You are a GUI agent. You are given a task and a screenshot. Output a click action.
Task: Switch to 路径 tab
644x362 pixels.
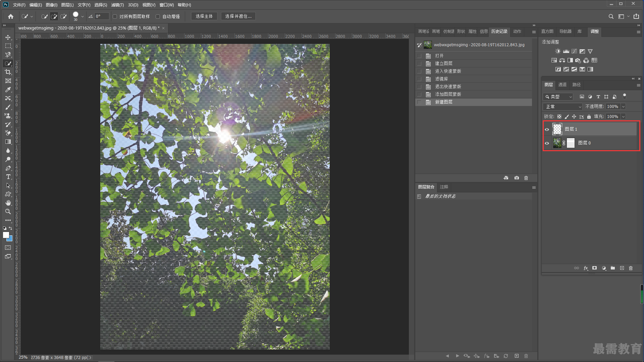pyautogui.click(x=577, y=85)
